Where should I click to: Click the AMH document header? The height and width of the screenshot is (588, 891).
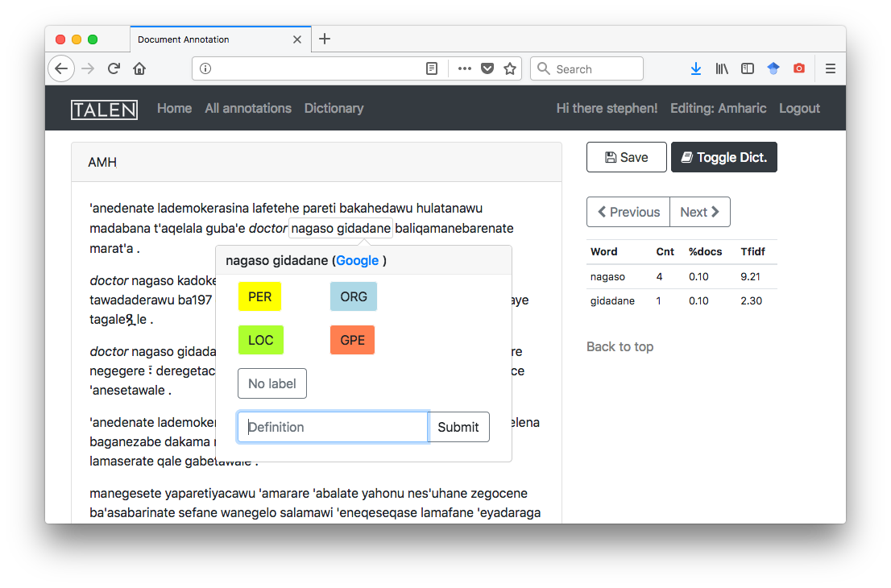point(102,163)
